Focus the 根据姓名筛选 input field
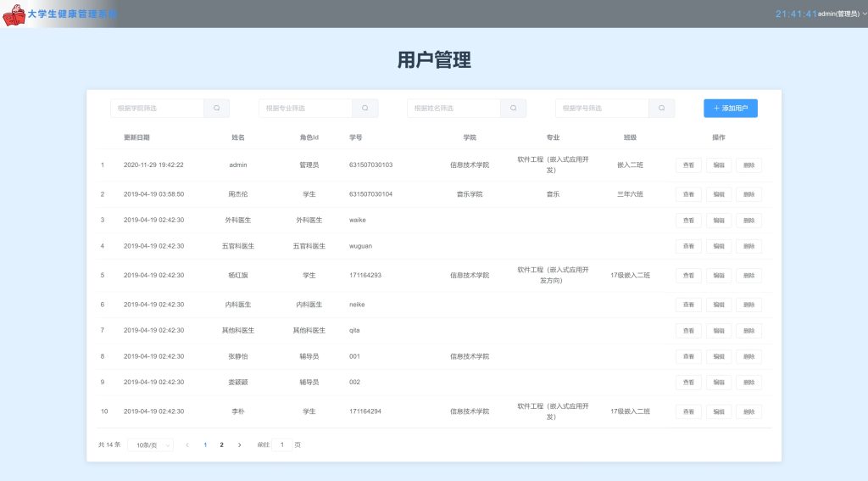Image resolution: width=868 pixels, height=481 pixels. 454,108
